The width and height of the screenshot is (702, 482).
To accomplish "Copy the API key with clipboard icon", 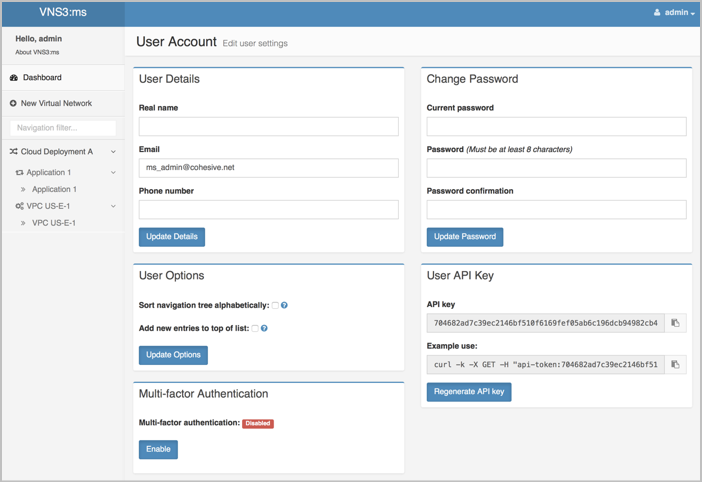I will pos(675,323).
